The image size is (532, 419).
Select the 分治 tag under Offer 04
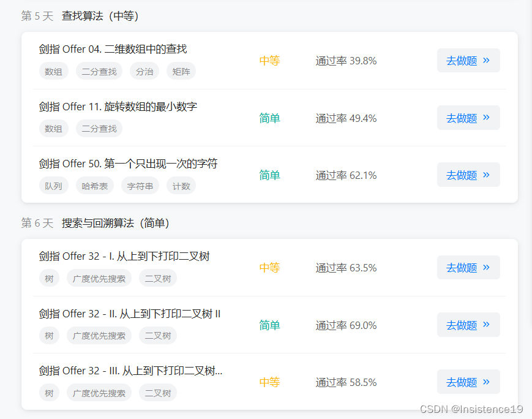[144, 71]
